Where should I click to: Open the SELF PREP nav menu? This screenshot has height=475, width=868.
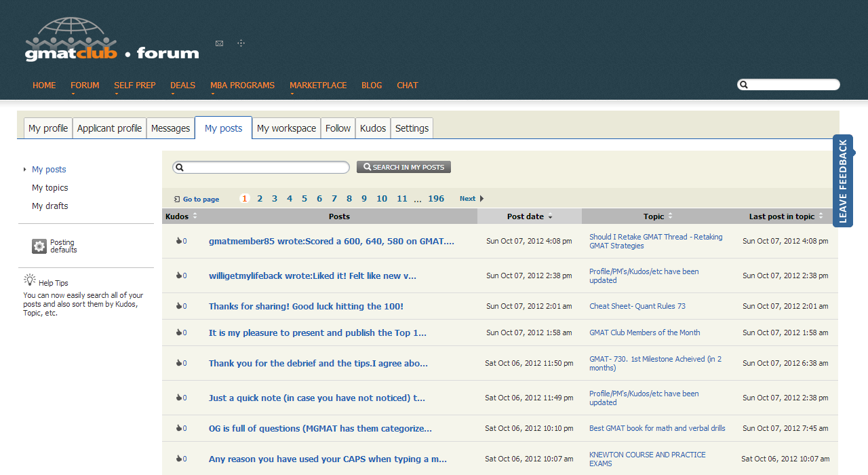[134, 85]
